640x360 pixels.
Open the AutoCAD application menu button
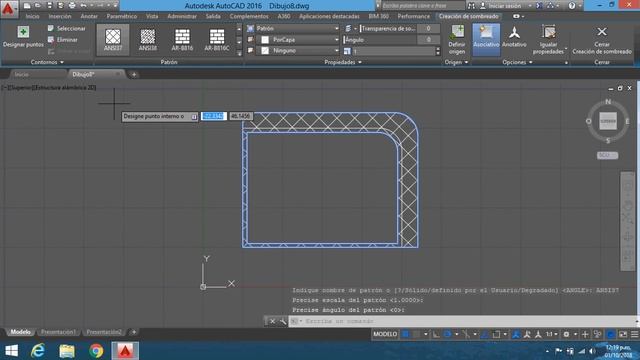(x=8, y=8)
